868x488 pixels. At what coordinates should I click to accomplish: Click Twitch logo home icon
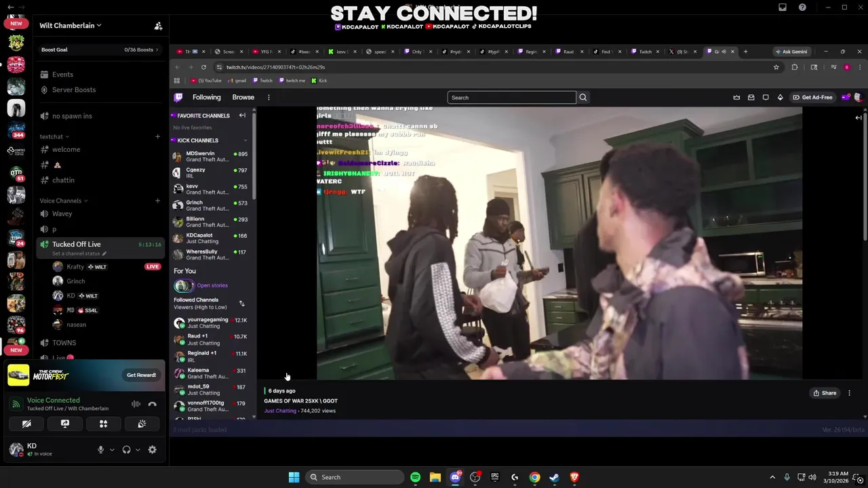[x=178, y=98]
